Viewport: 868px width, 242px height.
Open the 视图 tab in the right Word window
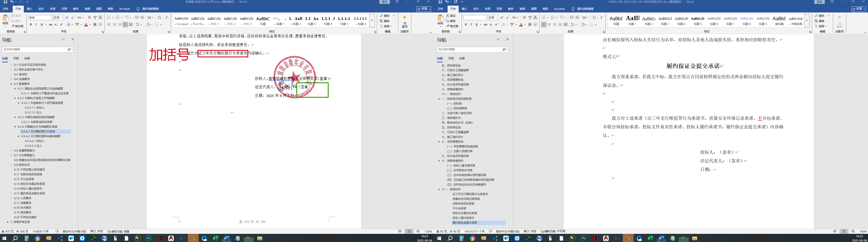click(x=534, y=9)
